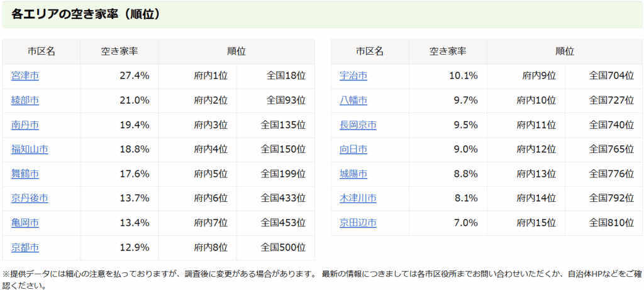
Task: Click the 長岡京市 link
Action: [x=358, y=125]
